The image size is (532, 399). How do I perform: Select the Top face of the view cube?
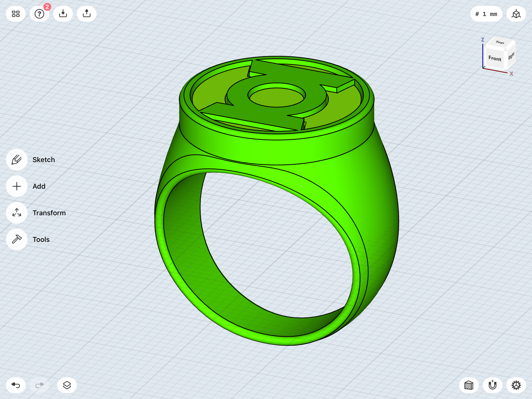pyautogui.click(x=500, y=42)
